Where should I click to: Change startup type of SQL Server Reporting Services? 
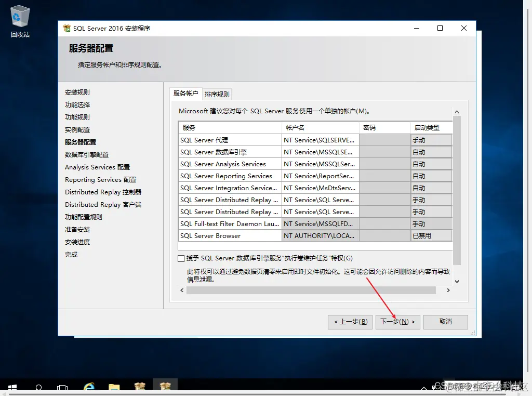click(431, 176)
